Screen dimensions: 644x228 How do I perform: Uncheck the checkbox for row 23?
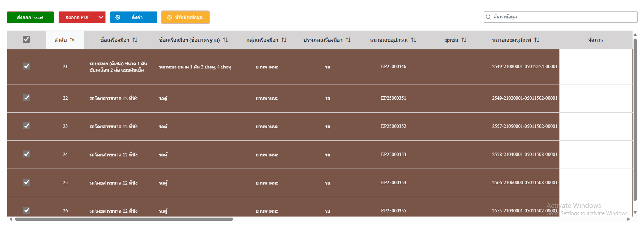tap(26, 126)
